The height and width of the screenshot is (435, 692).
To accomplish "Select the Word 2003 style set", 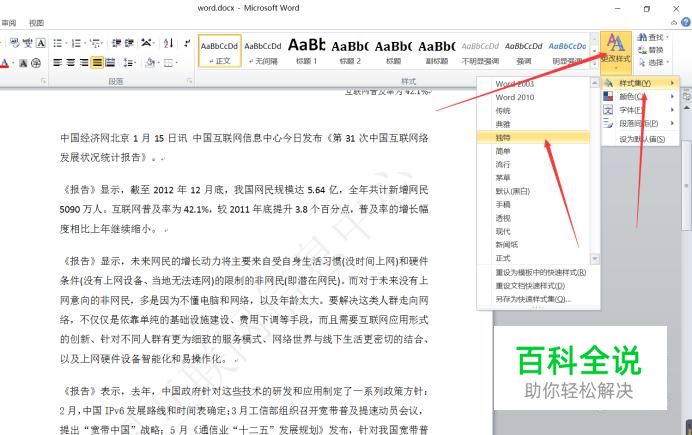I will click(x=533, y=84).
